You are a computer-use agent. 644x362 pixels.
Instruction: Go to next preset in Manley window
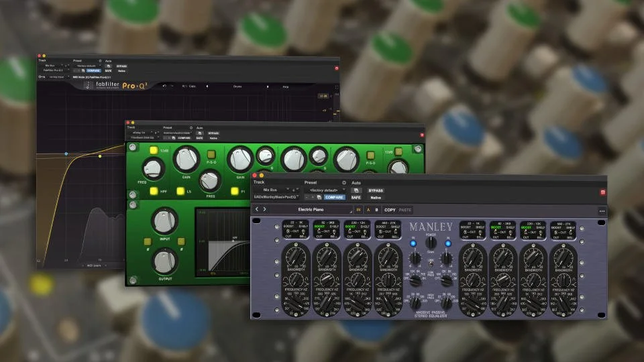coord(264,209)
